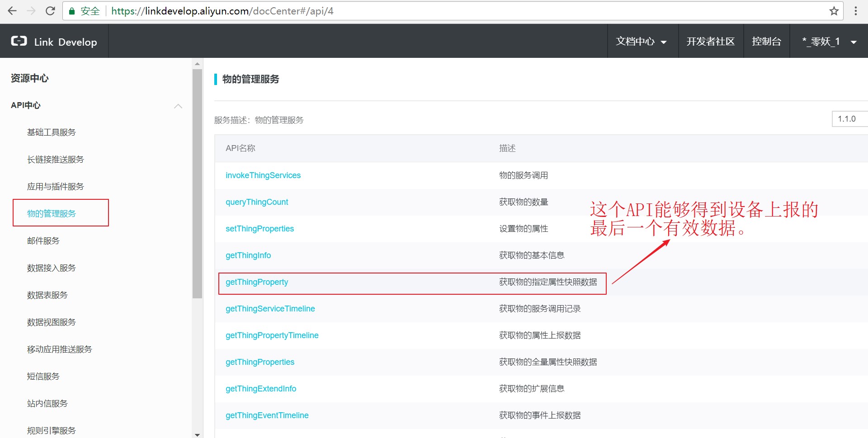868x438 pixels.
Task: Click the sidebar scrollbar up arrow
Action: pyautogui.click(x=197, y=64)
